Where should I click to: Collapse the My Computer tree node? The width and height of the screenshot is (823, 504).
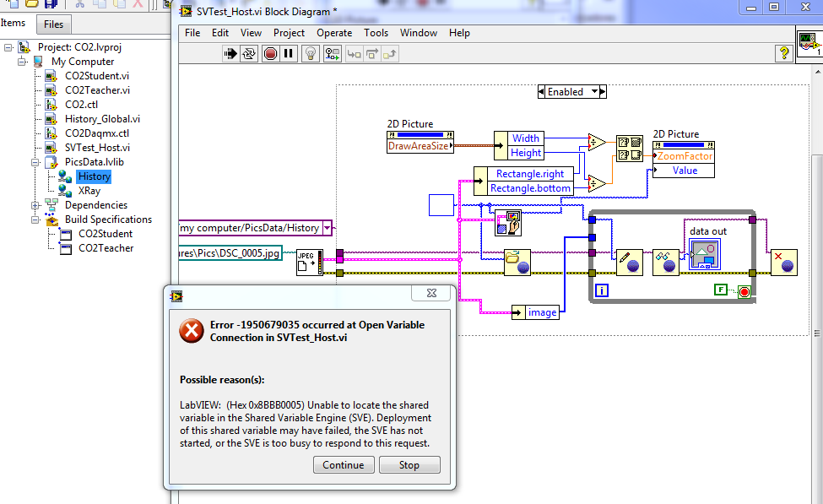click(x=21, y=62)
